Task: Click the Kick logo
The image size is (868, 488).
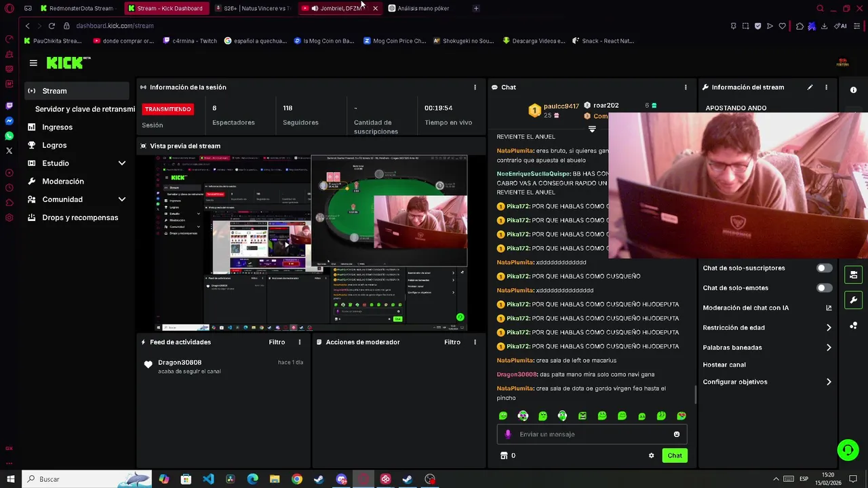Action: [x=68, y=63]
